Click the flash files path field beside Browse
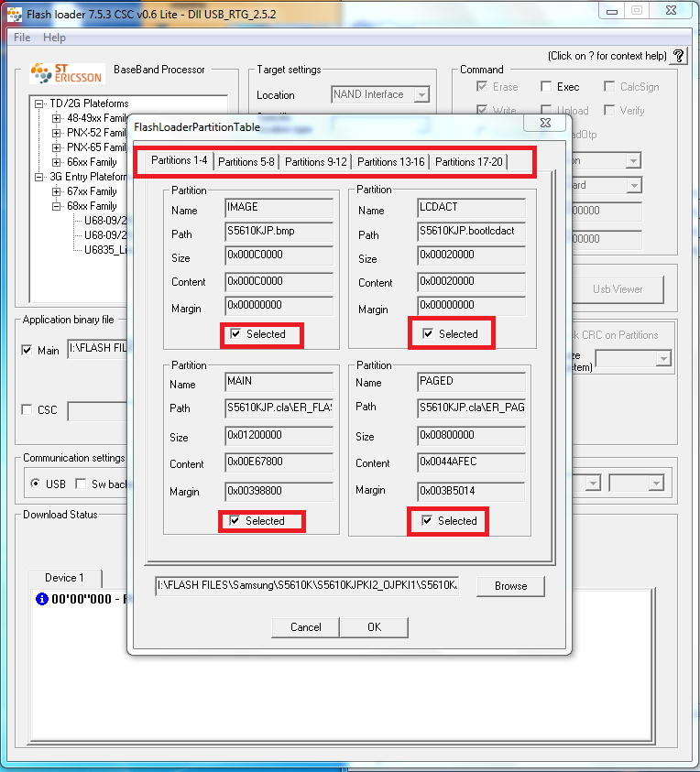The height and width of the screenshot is (772, 700). (x=307, y=586)
